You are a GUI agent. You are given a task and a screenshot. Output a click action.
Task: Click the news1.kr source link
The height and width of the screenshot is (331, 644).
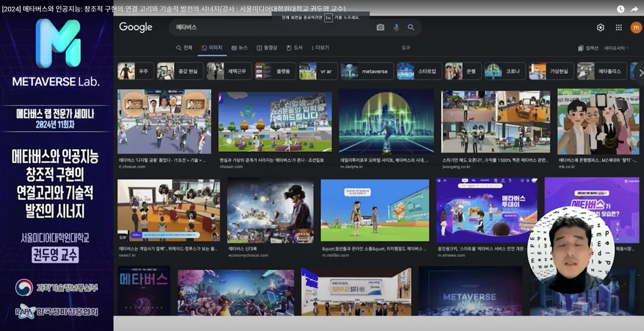(127, 255)
